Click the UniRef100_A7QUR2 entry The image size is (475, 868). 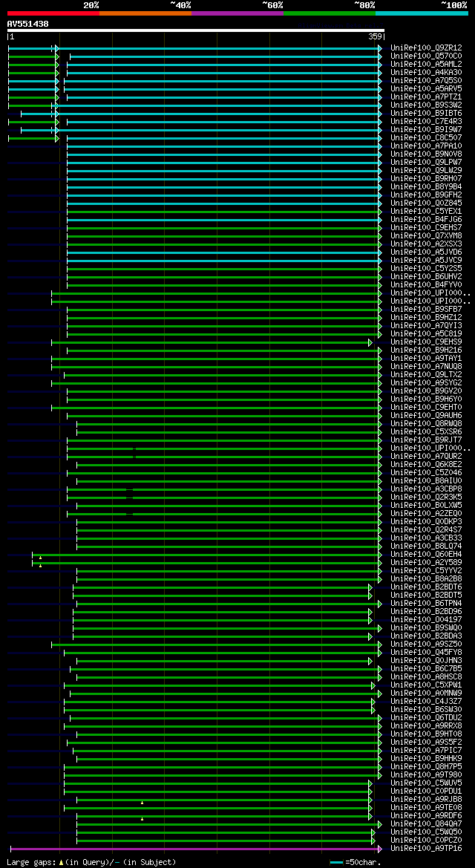pyautogui.click(x=426, y=456)
